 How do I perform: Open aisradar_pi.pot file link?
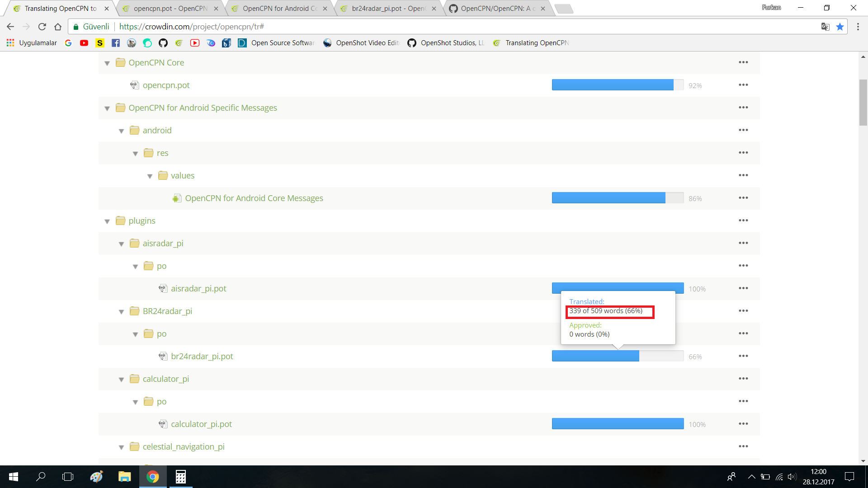click(x=198, y=288)
